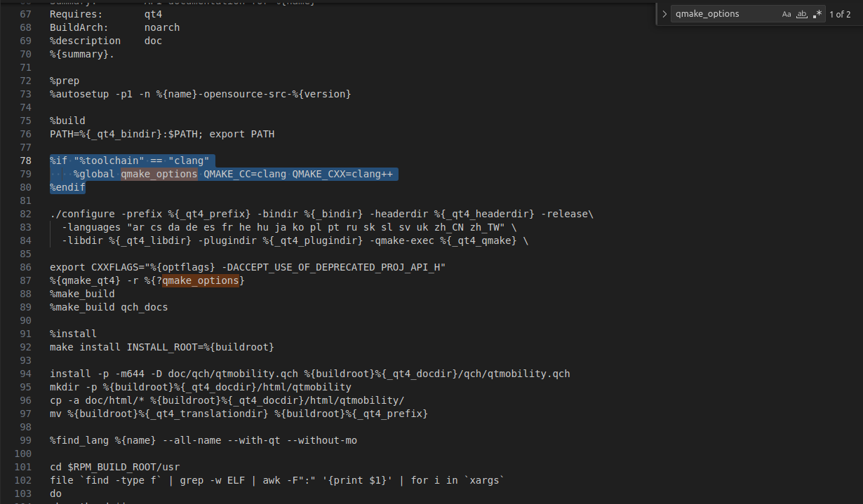Click 'QMAKE_CXX=clang++' on the %global line

click(342, 174)
